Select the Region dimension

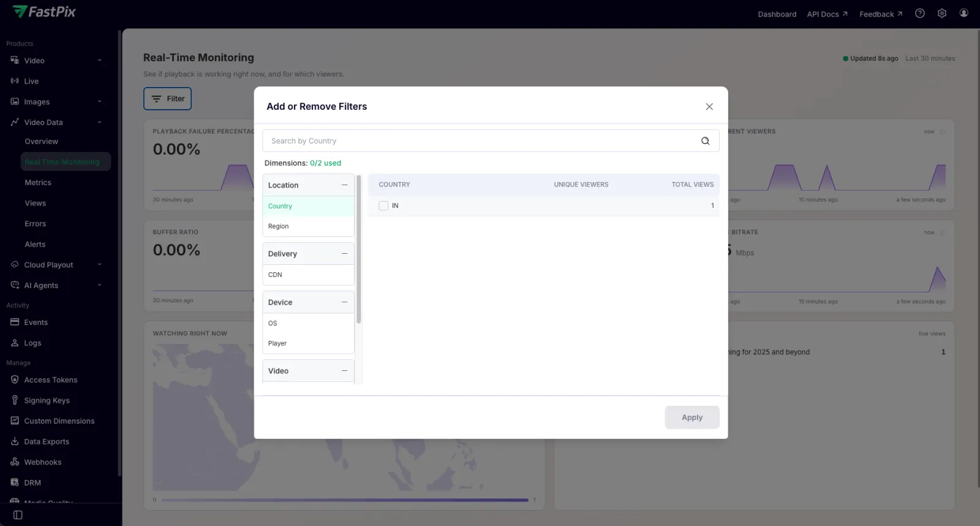pyautogui.click(x=308, y=226)
